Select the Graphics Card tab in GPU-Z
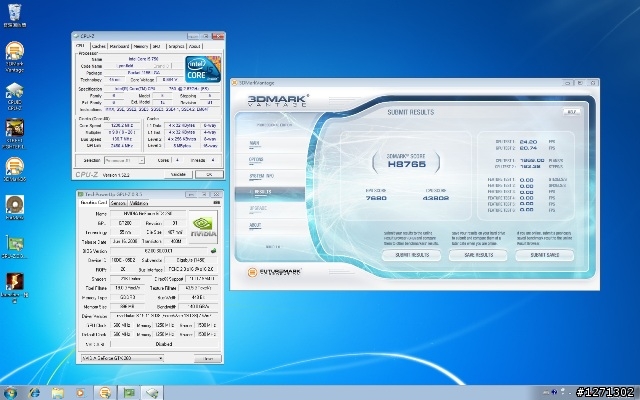This screenshot has width=640, height=400. coord(93,202)
